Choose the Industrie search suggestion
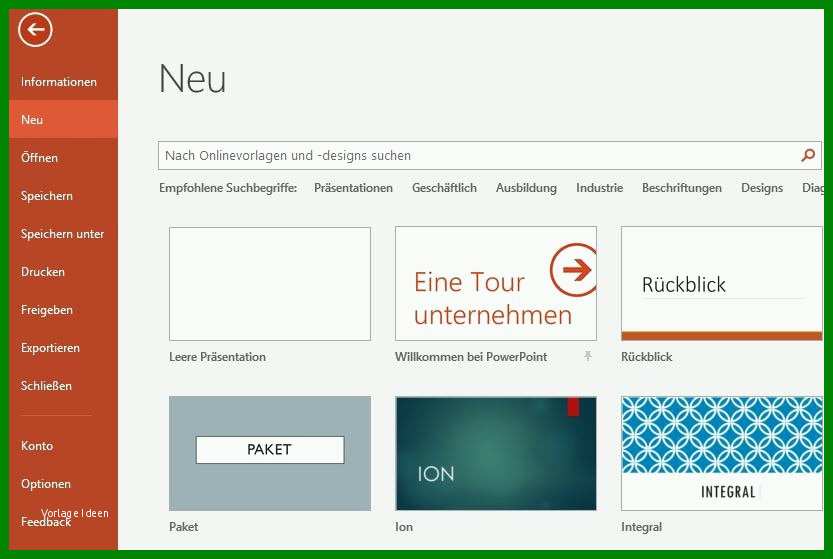This screenshot has height=559, width=833. 599,188
